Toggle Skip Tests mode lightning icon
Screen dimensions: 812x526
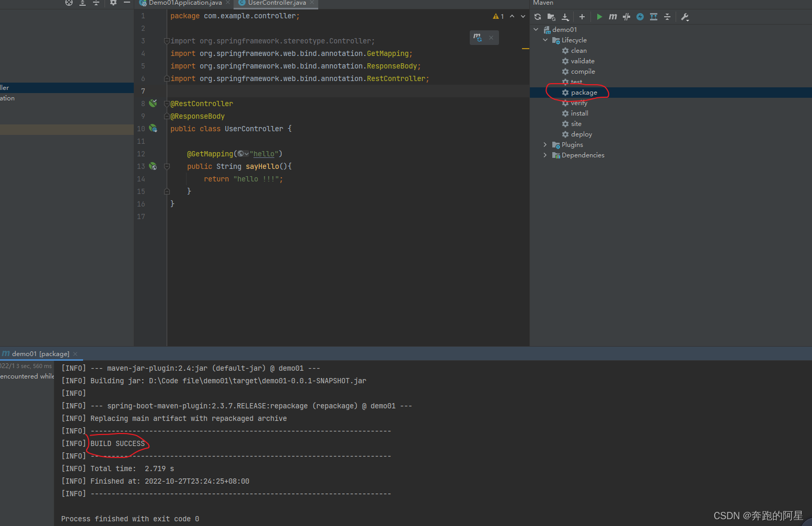pyautogui.click(x=640, y=17)
